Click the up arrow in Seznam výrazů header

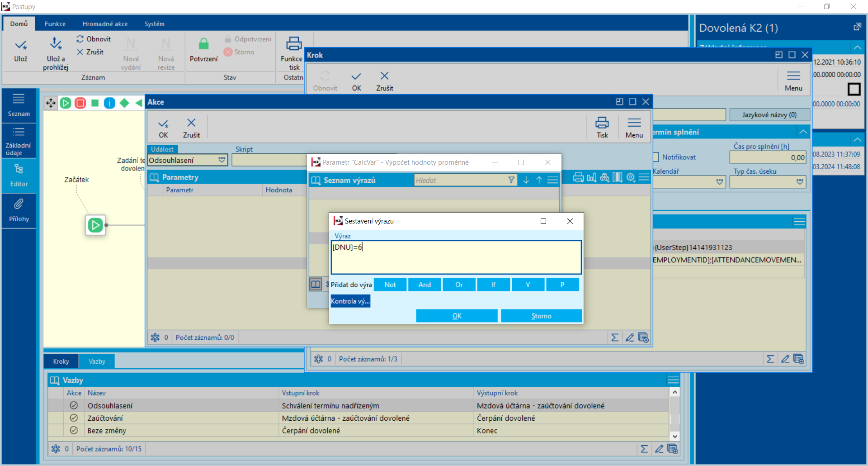pyautogui.click(x=539, y=180)
